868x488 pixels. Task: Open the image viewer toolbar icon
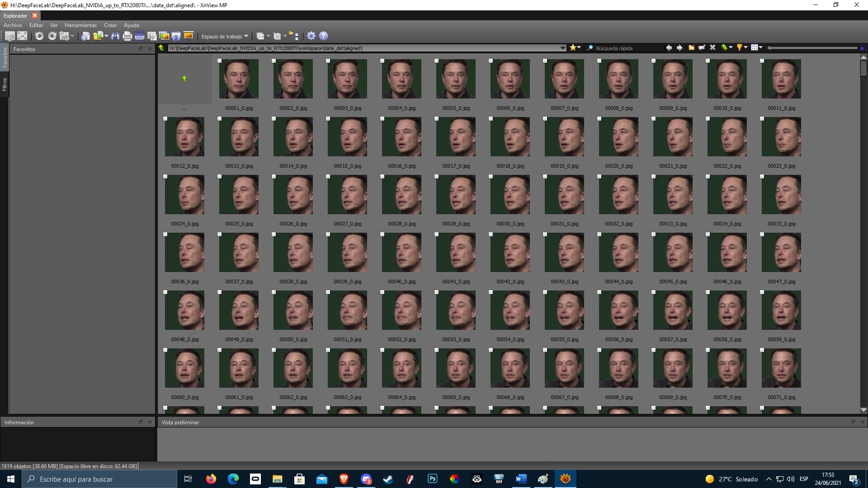point(9,36)
